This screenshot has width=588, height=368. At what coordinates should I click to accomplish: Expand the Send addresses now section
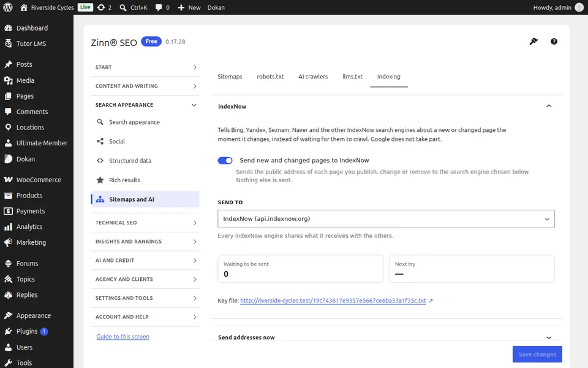549,337
